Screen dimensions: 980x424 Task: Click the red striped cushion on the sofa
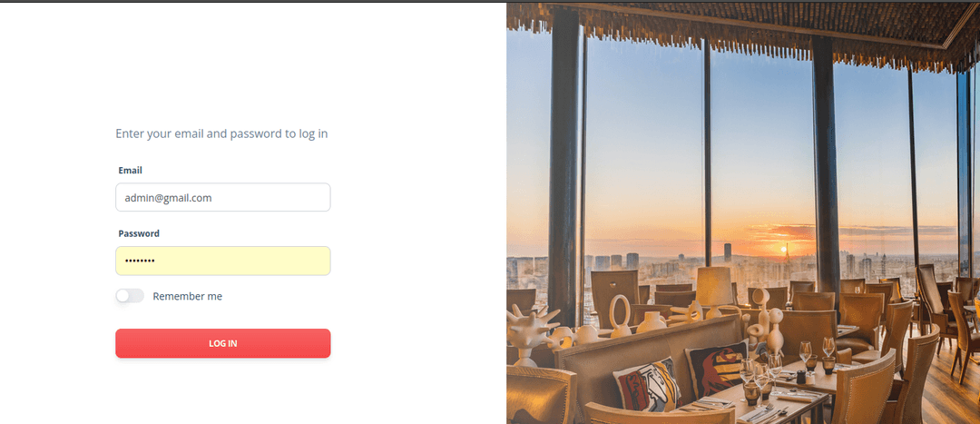click(716, 369)
